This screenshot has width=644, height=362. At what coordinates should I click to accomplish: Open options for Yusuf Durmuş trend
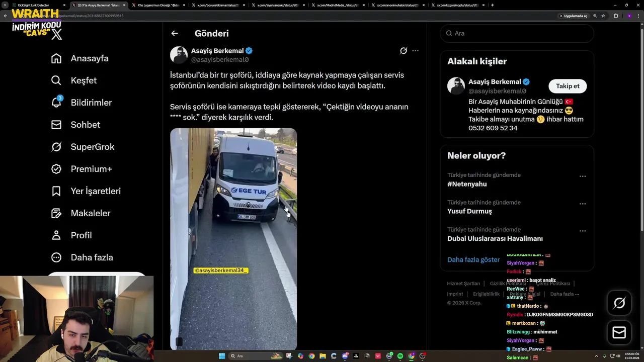(582, 204)
